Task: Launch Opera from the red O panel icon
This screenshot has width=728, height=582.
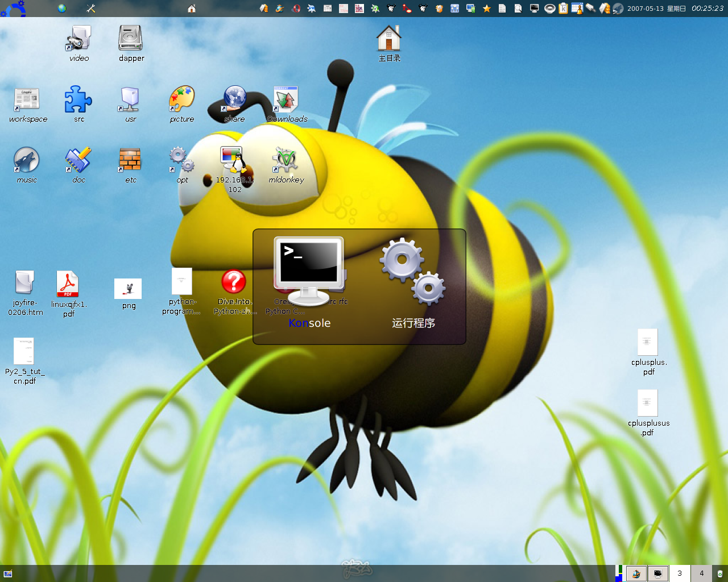Action: [x=296, y=9]
